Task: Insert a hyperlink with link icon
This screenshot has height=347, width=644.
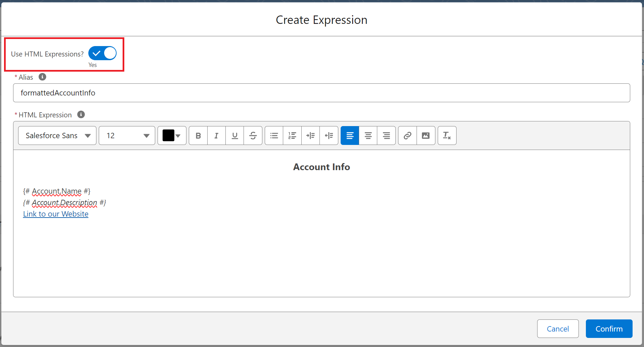Action: tap(407, 136)
